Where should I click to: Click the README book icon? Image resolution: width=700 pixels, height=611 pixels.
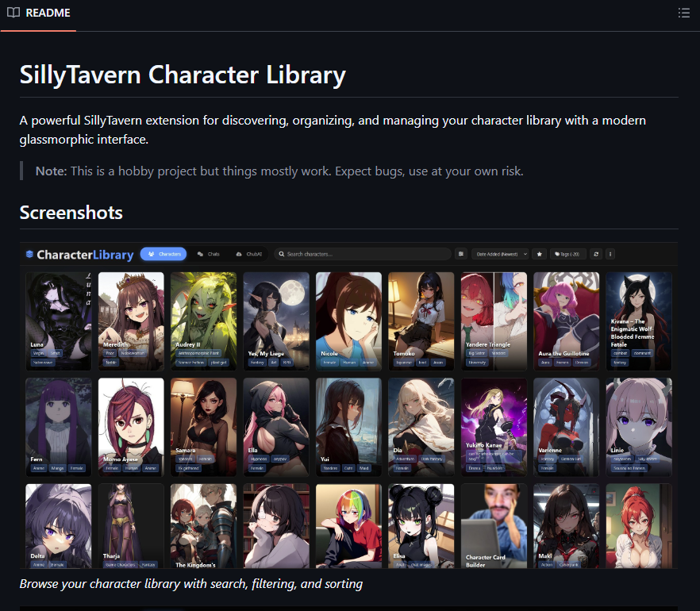pos(13,13)
